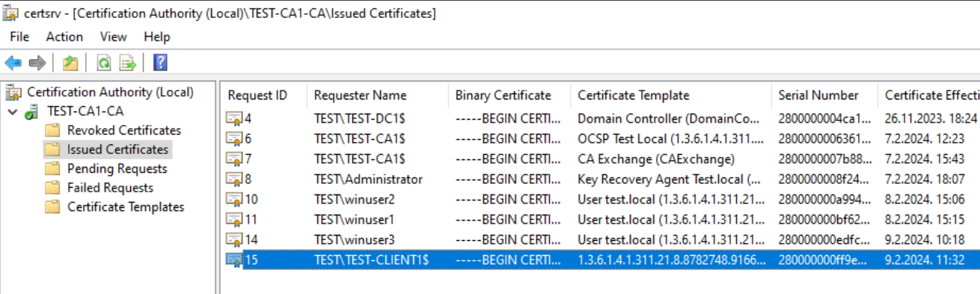The height and width of the screenshot is (294, 980).
Task: Click the Up one level folder icon
Action: 70,63
